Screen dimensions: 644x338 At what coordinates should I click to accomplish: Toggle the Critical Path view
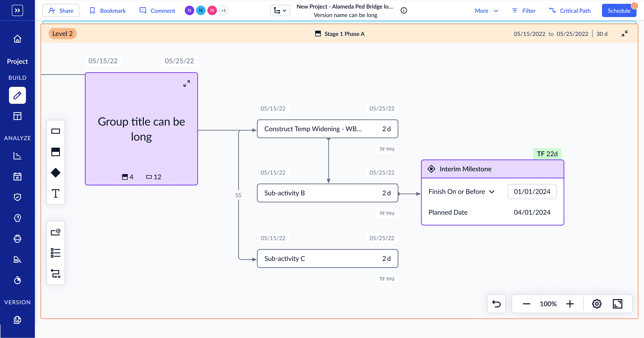[x=570, y=11]
